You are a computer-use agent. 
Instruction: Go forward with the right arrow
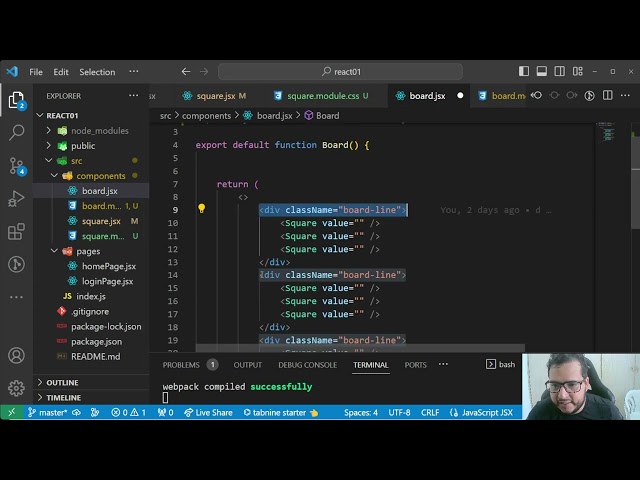[204, 71]
